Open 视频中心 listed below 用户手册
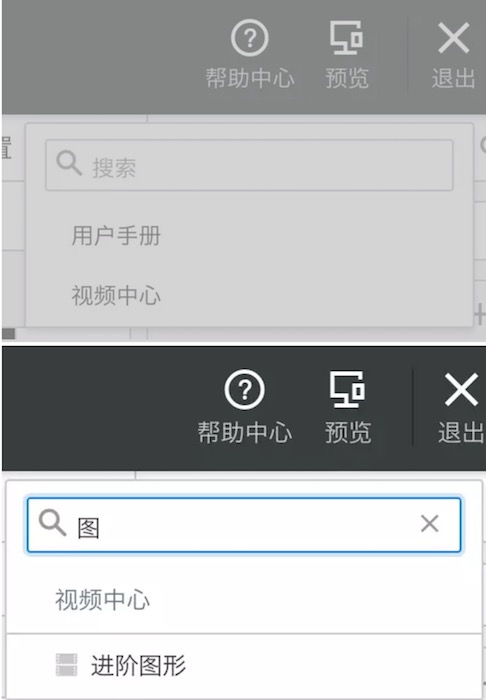The image size is (486, 700). (x=116, y=295)
